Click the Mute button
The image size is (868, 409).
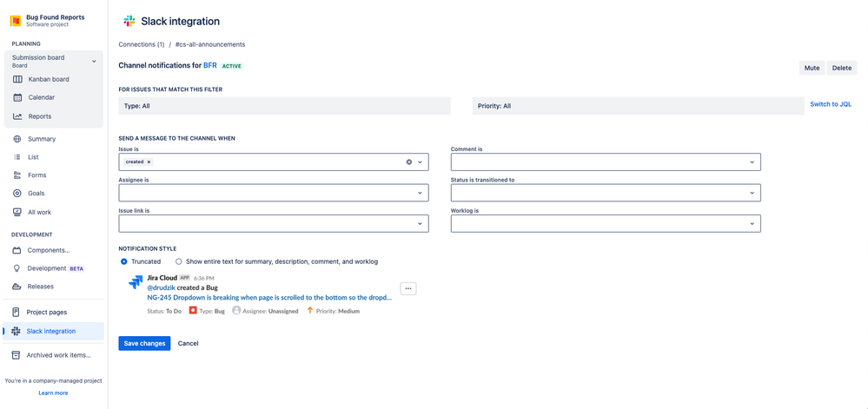click(812, 68)
